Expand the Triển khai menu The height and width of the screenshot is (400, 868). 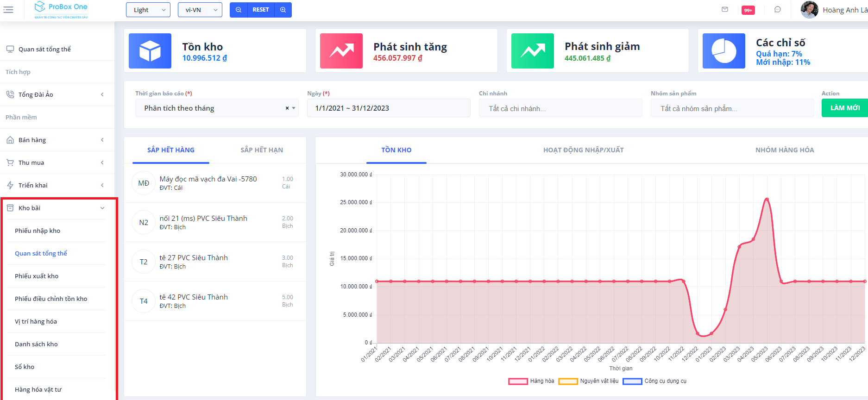pyautogui.click(x=57, y=185)
